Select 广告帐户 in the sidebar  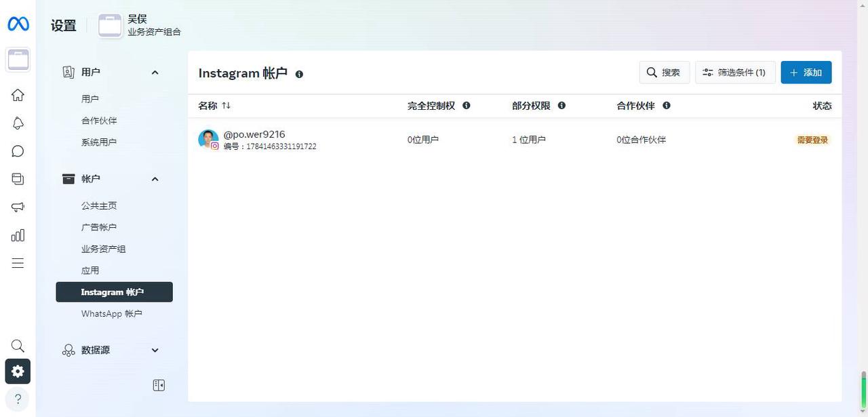[99, 227]
